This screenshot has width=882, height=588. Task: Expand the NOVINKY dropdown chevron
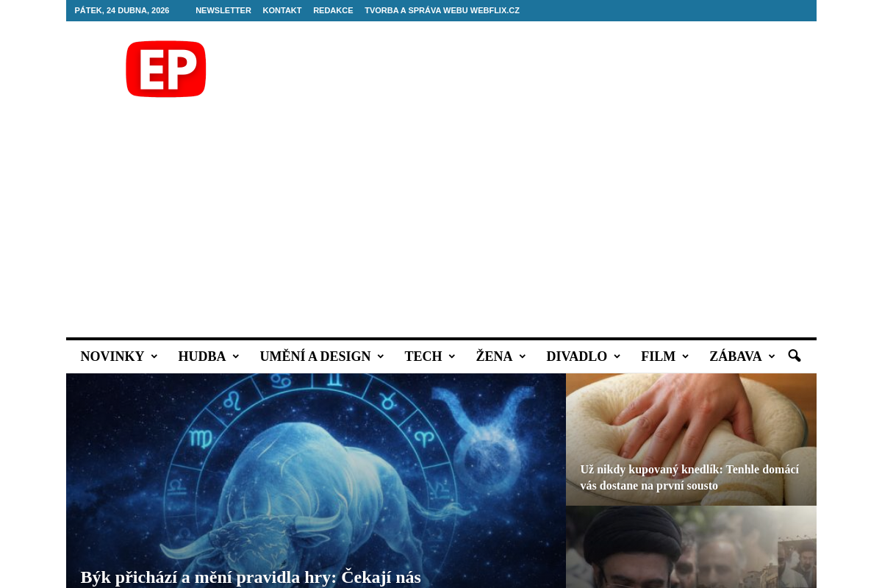[x=154, y=356]
